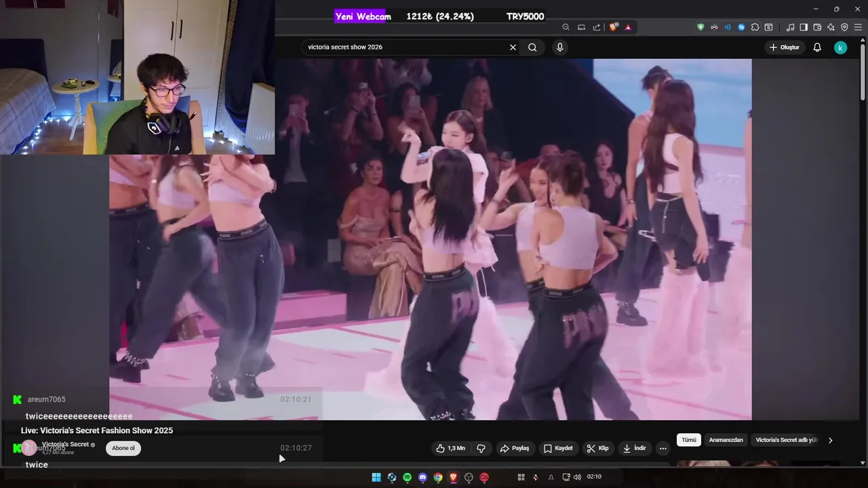This screenshot has height=488, width=868.
Task: Open more actions three-dot menu
Action: 663,449
